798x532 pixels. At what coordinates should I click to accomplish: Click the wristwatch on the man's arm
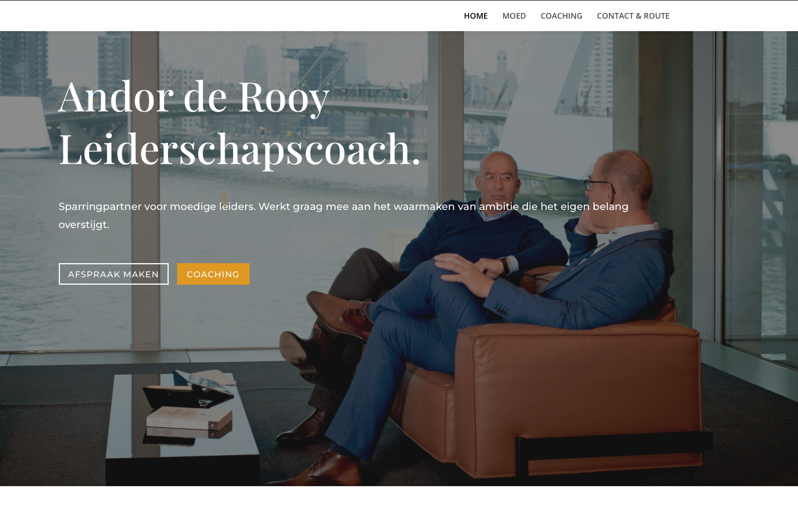point(504,265)
